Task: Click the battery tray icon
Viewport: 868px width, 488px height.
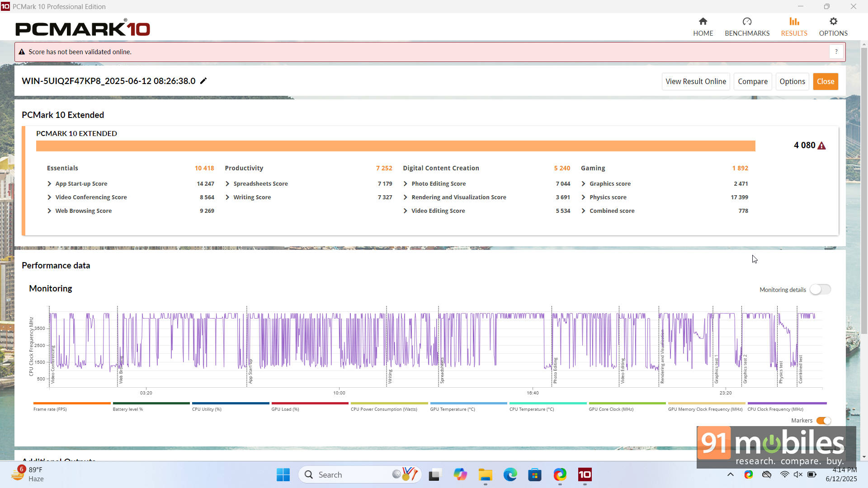Action: coord(812,475)
